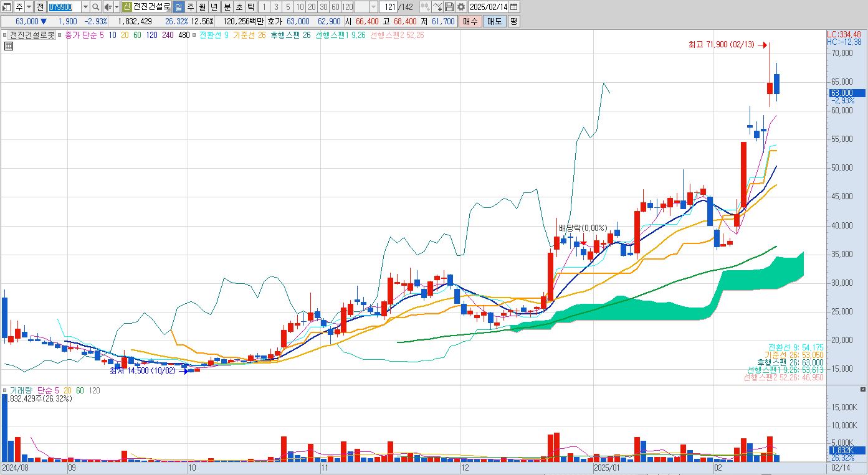Click the magnifier stock search icon
868x475 pixels.
(95, 7)
